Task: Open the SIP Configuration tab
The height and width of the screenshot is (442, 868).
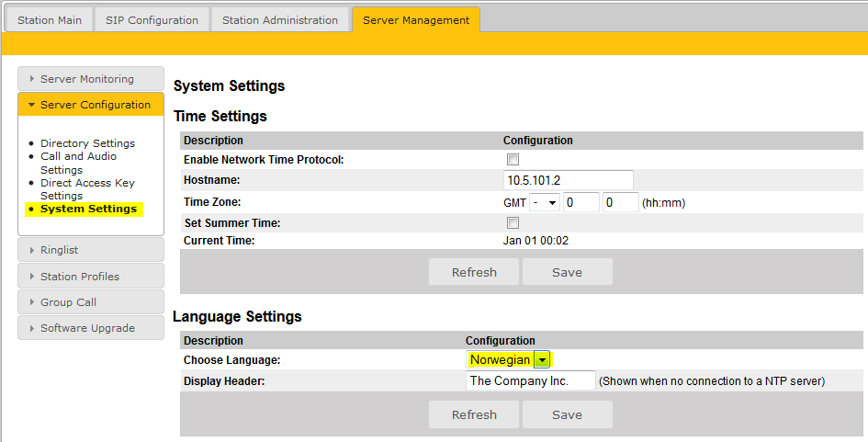Action: point(152,20)
